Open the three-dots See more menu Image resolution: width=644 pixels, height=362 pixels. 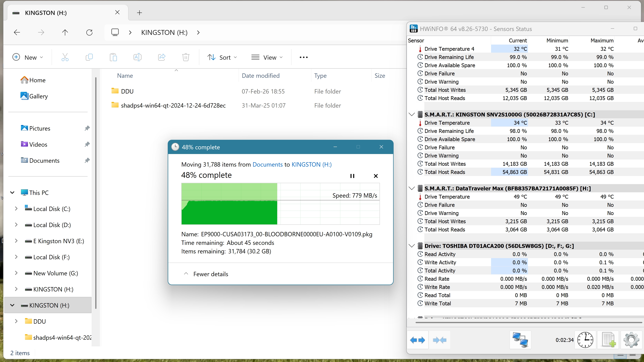pos(304,57)
